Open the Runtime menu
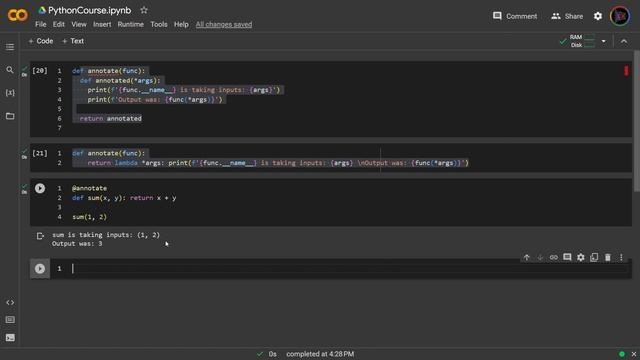This screenshot has width=640, height=360. (131, 24)
